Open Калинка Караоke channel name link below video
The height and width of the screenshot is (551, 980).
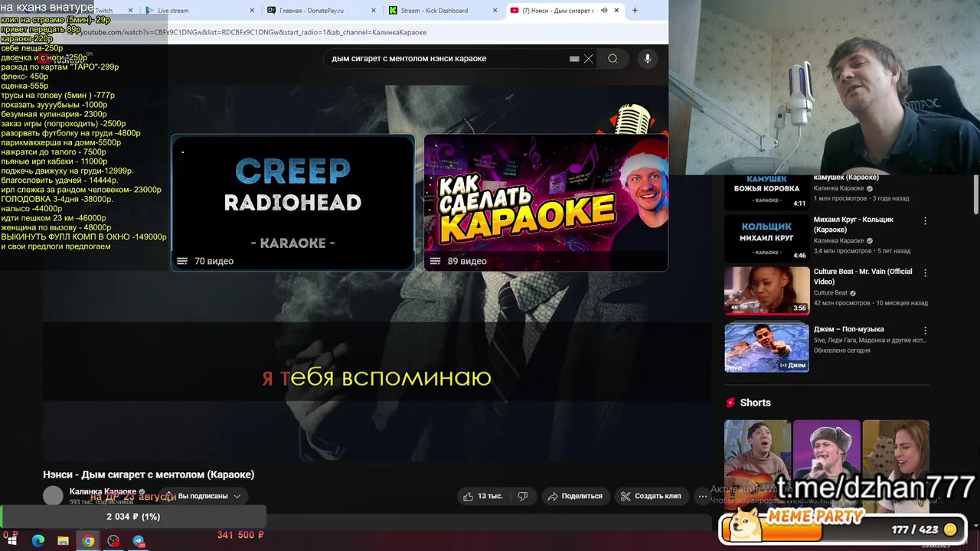click(x=103, y=492)
